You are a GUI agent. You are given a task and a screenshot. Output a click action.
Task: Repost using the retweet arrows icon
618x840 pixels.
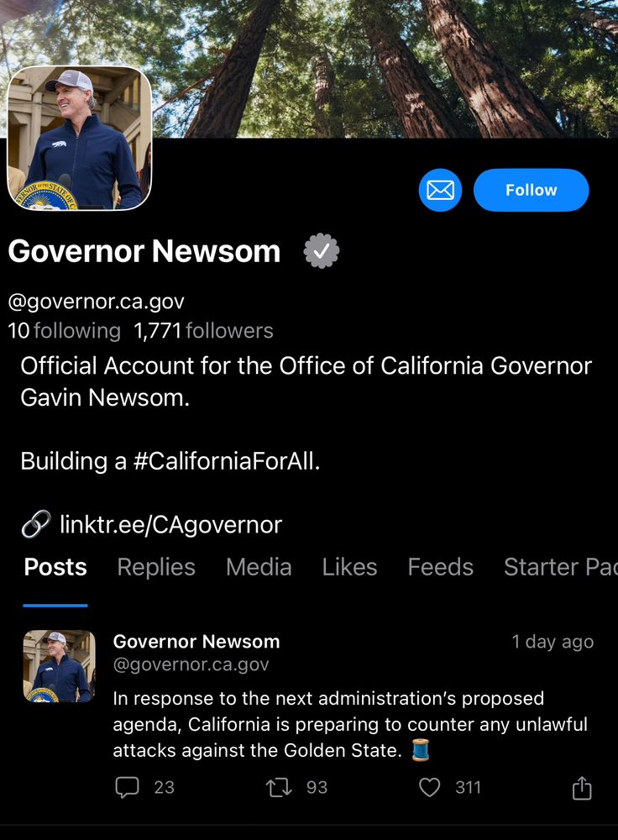click(x=279, y=787)
